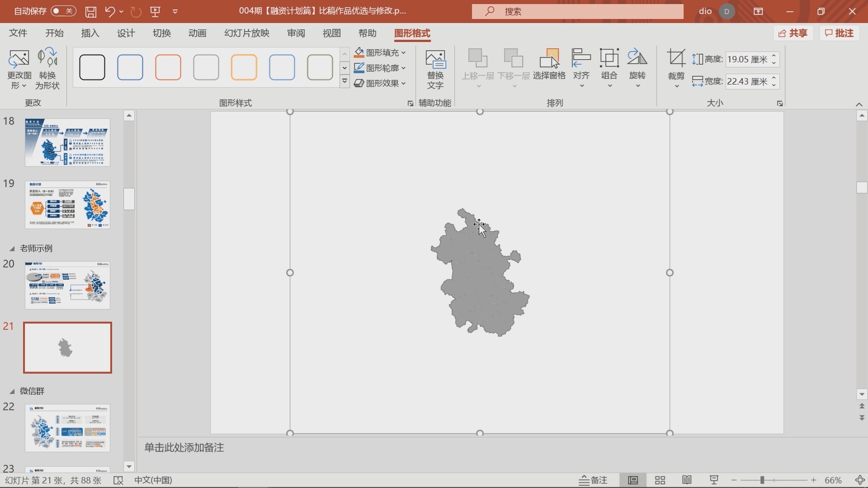
Task: Select slide 22 thumbnail
Action: tap(67, 428)
